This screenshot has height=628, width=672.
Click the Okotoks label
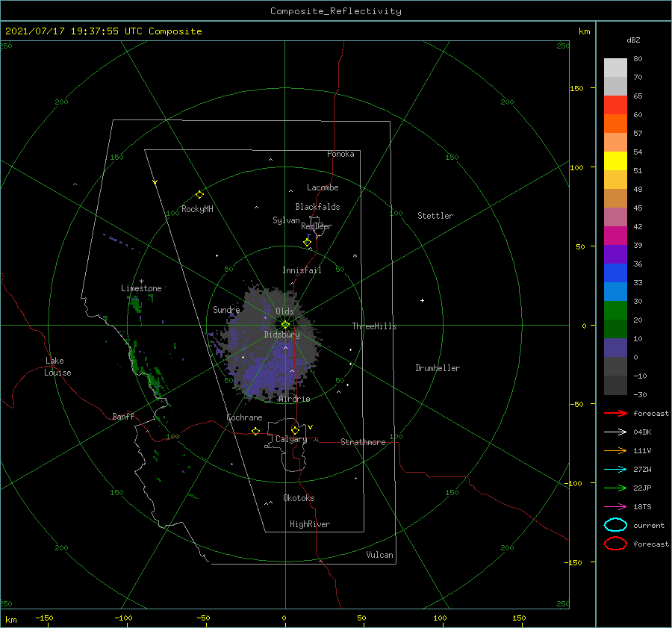299,498
